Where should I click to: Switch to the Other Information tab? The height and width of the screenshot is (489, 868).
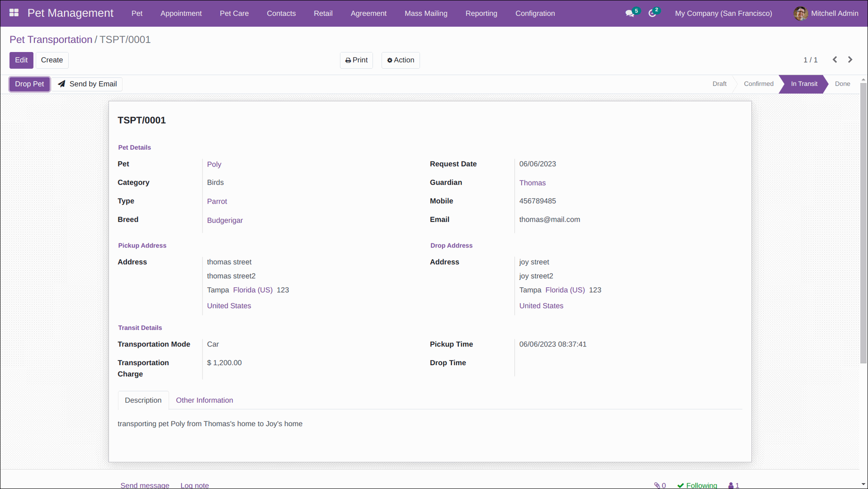[x=204, y=400]
